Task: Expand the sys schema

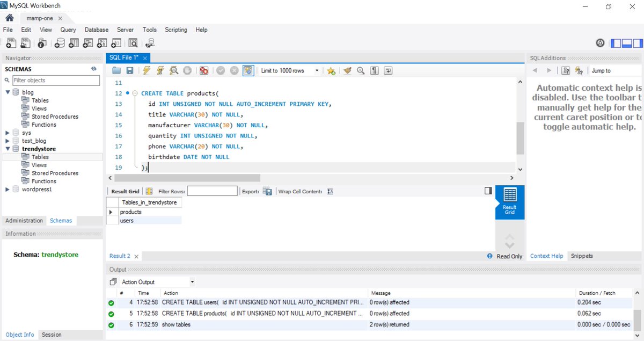Action: tap(8, 133)
